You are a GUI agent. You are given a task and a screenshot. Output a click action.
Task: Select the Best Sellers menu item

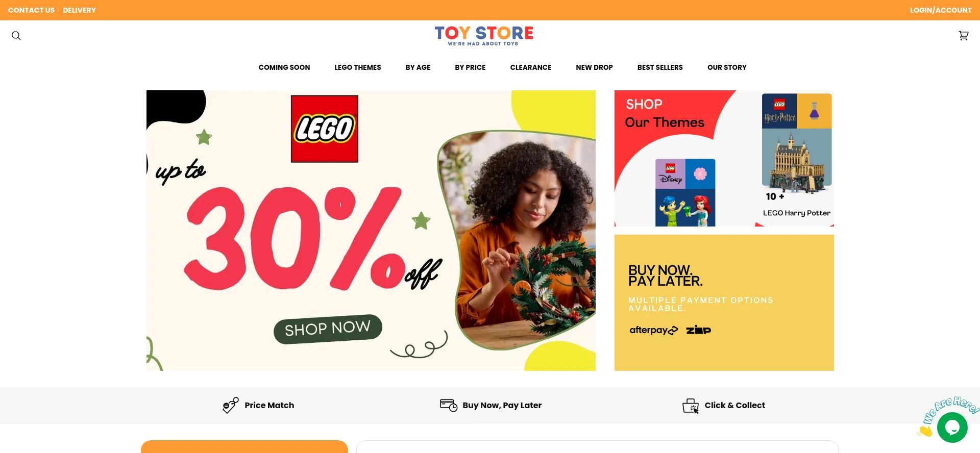(x=660, y=67)
